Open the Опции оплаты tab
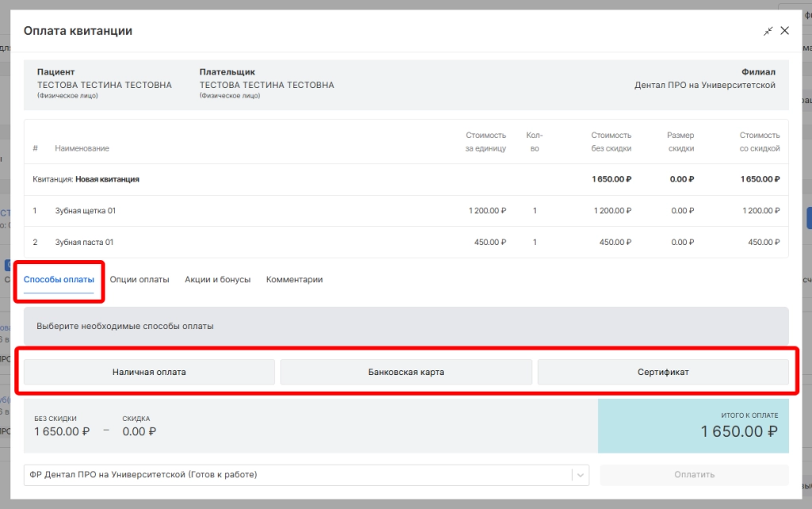This screenshot has height=509, width=812. point(140,280)
